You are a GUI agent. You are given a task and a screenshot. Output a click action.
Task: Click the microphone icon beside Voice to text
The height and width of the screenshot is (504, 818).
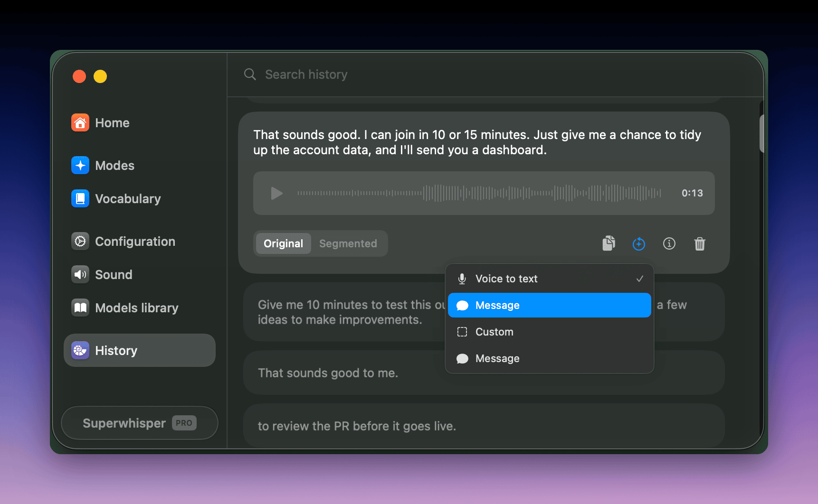pyautogui.click(x=462, y=279)
